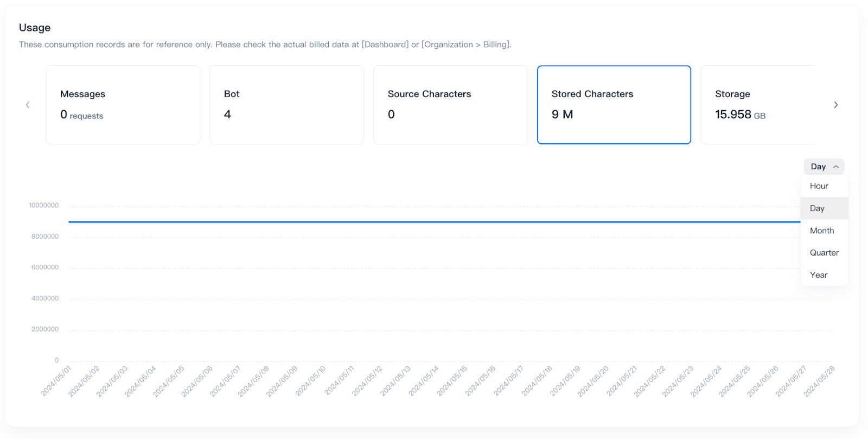Collapse the Day interval dropdown

pyautogui.click(x=824, y=167)
